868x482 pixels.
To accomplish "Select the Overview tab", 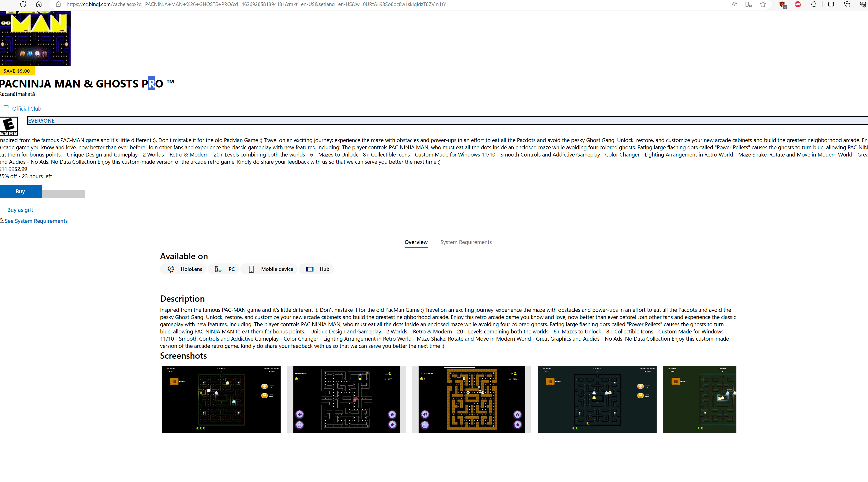I will (x=416, y=242).
